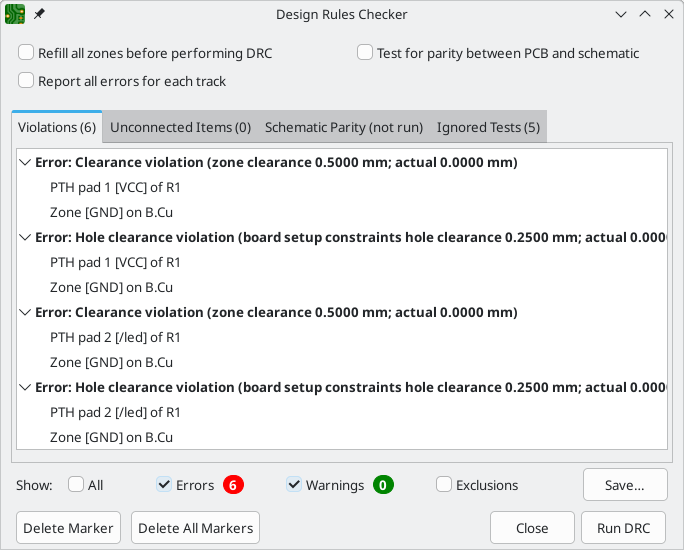Uncheck the Errors filter checkbox
Image resolution: width=684 pixels, height=550 pixels.
click(x=164, y=485)
